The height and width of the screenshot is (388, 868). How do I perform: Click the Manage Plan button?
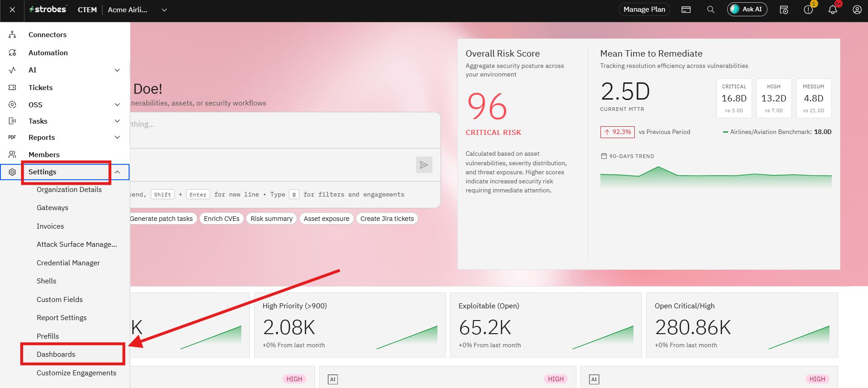(x=644, y=10)
